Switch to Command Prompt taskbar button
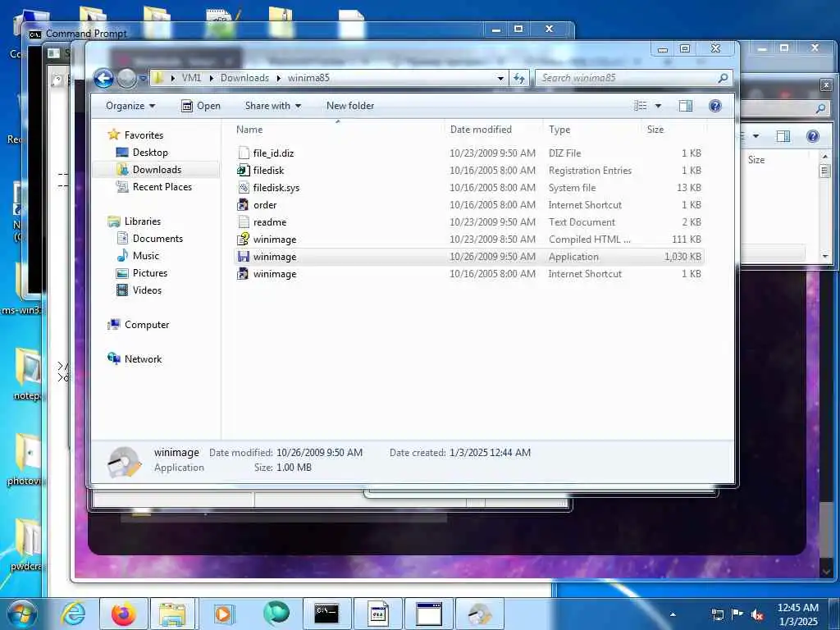The width and height of the screenshot is (840, 630). coord(326,614)
